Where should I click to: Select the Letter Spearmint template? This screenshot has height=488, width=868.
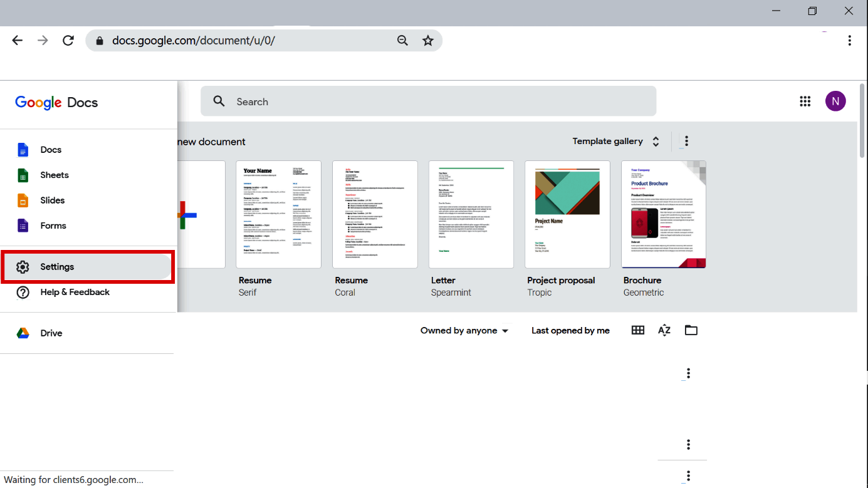click(471, 214)
